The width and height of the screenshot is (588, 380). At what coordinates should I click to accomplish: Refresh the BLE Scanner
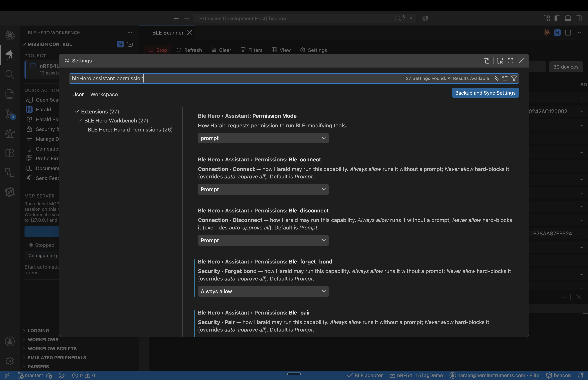click(189, 50)
